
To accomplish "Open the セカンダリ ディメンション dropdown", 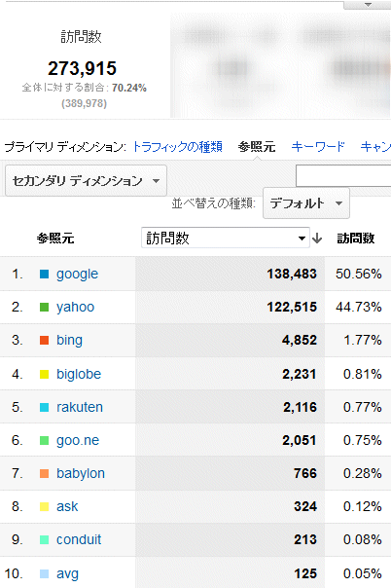I will coord(86,181).
